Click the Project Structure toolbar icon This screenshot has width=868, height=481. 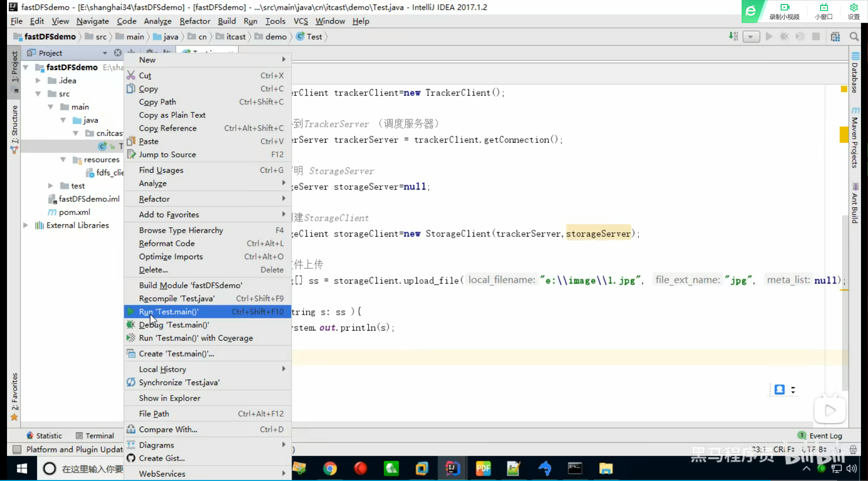click(835, 36)
